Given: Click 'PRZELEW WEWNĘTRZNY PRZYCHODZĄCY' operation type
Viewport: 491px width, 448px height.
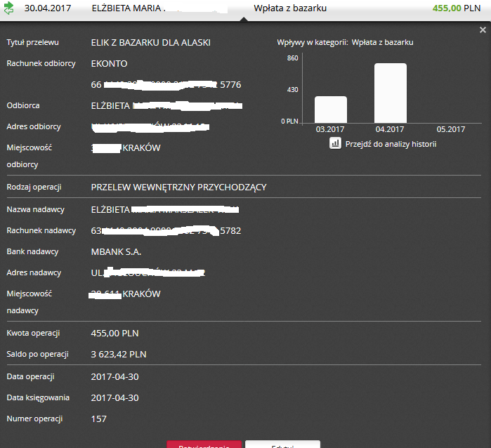Looking at the screenshot, I should tap(178, 187).
